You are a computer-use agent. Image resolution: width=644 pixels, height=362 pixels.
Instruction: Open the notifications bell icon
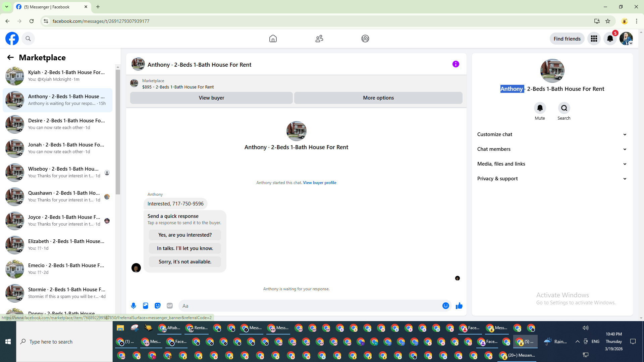(x=610, y=39)
